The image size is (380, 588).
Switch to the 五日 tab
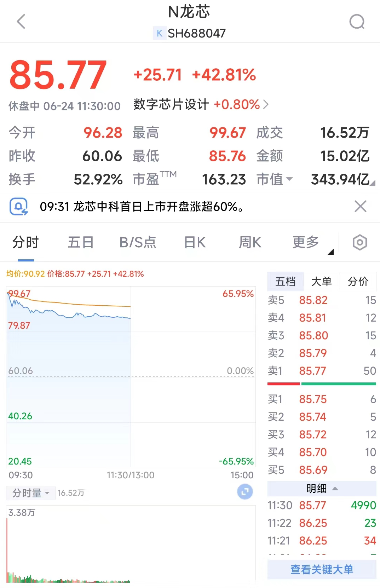(81, 242)
